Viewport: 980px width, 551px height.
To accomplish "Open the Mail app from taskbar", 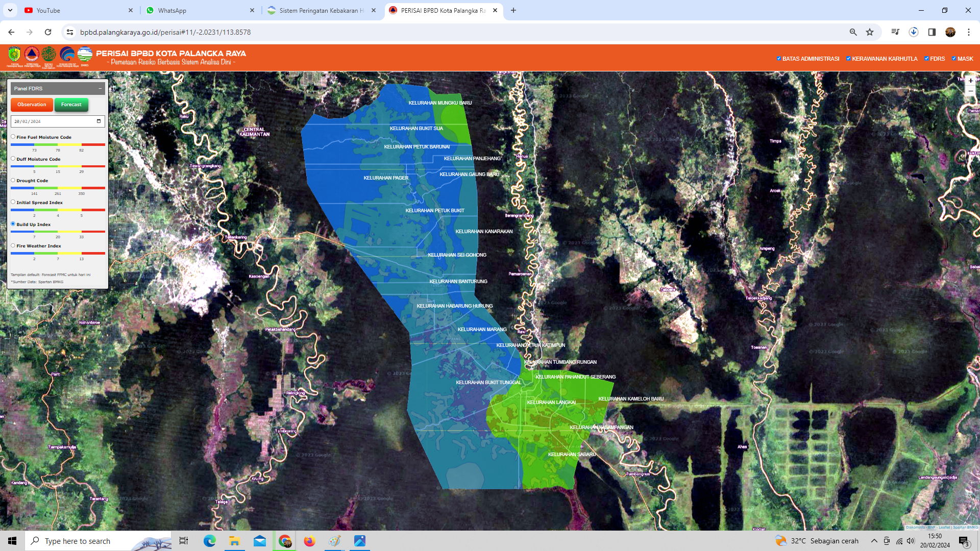I will tap(260, 541).
